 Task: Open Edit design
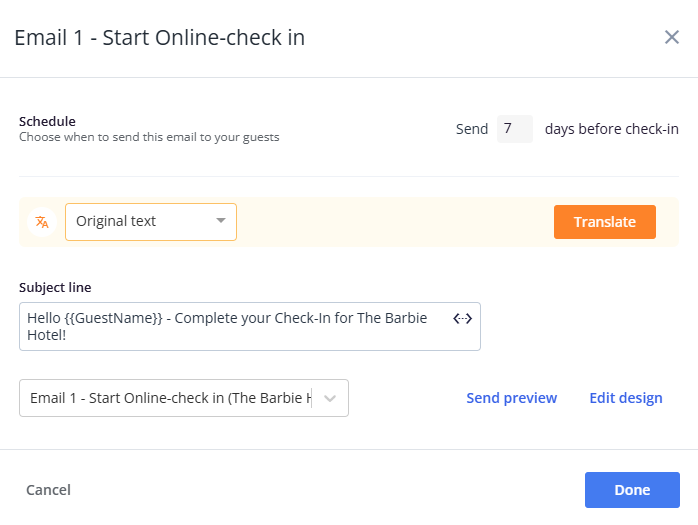pos(625,398)
